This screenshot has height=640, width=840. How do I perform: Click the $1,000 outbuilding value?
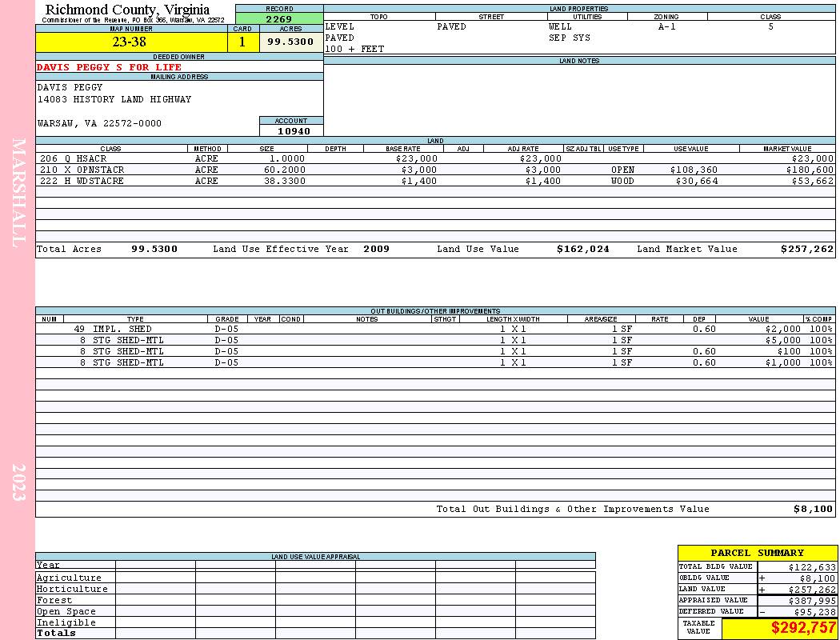click(782, 362)
